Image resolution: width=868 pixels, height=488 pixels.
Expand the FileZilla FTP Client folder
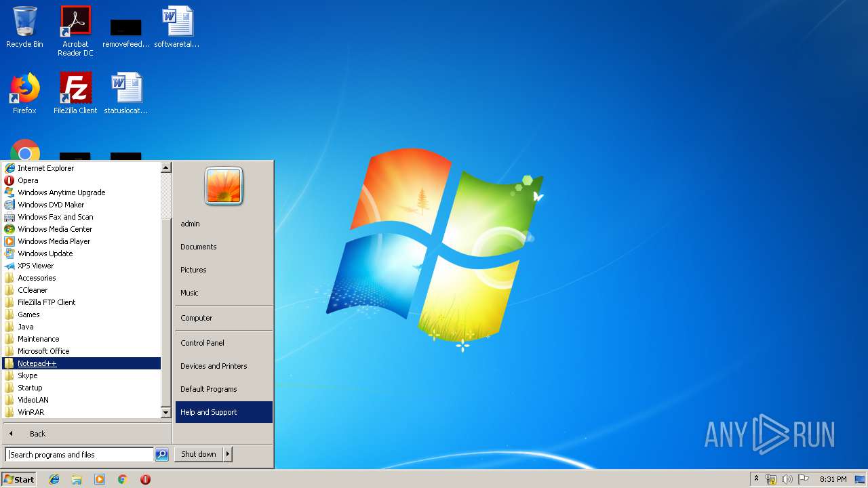point(81,302)
